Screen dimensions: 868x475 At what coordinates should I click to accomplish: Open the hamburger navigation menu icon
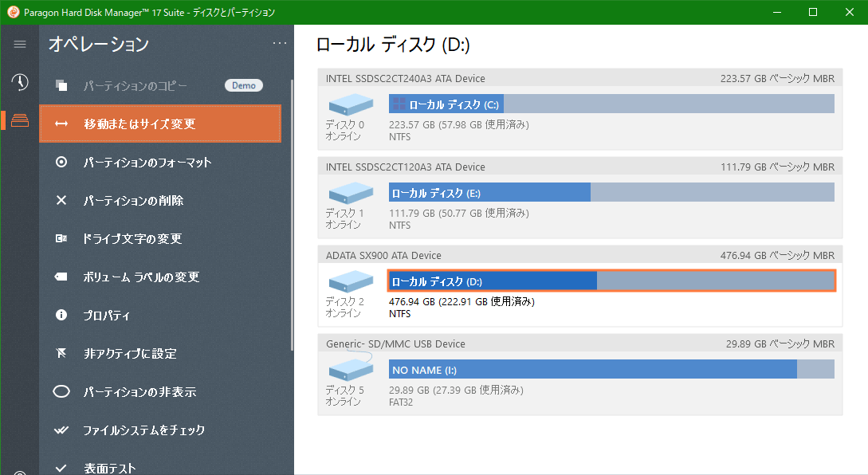tap(19, 44)
